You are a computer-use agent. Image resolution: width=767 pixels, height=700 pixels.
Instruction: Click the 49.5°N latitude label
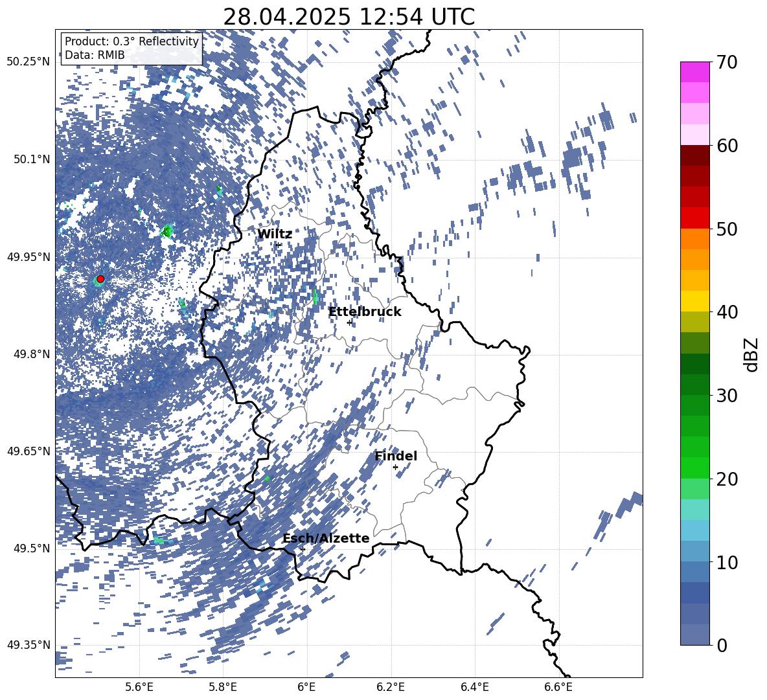(31, 548)
